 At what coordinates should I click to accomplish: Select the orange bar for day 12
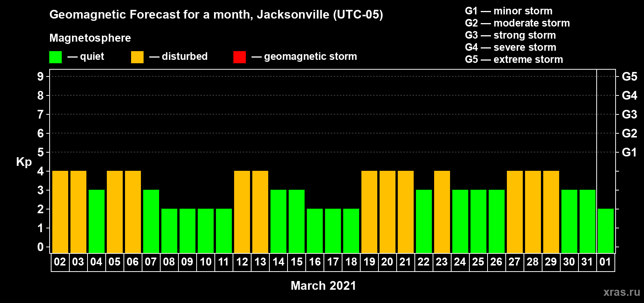pyautogui.click(x=242, y=212)
